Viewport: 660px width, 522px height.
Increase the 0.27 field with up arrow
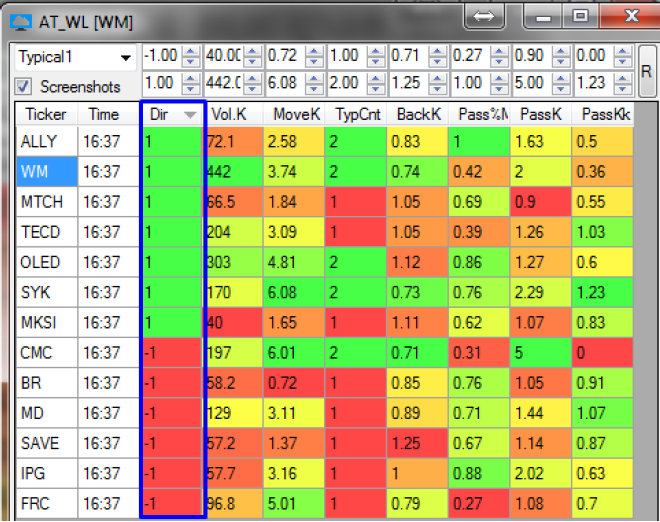[499, 51]
